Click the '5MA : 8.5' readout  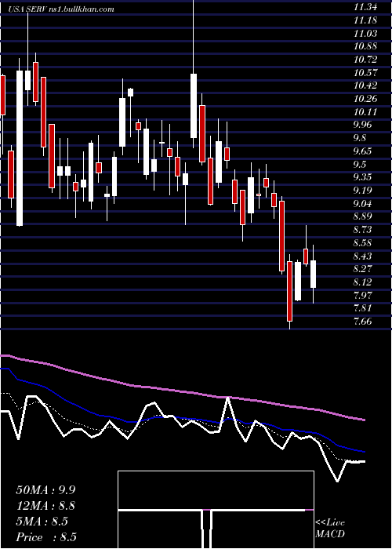[x=42, y=522]
